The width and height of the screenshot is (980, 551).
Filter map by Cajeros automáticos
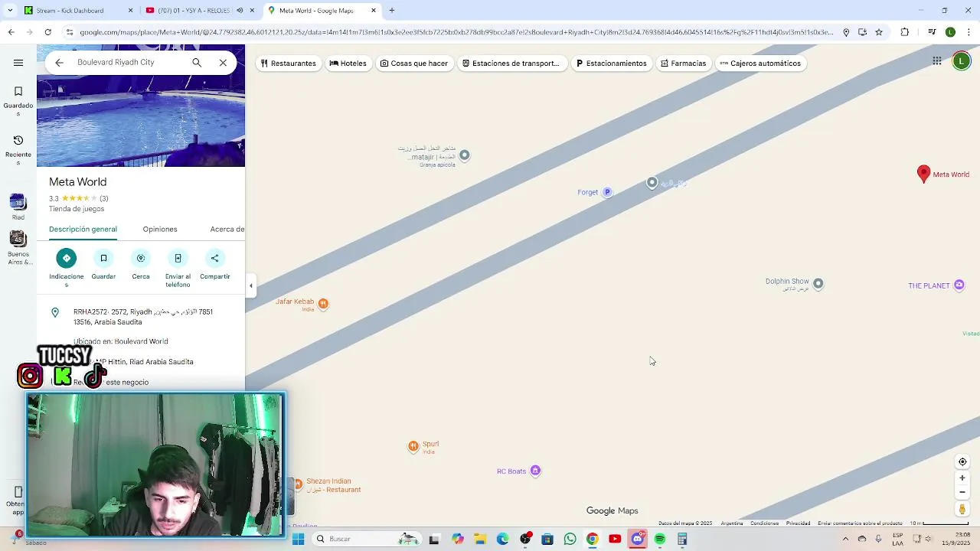coord(760,64)
